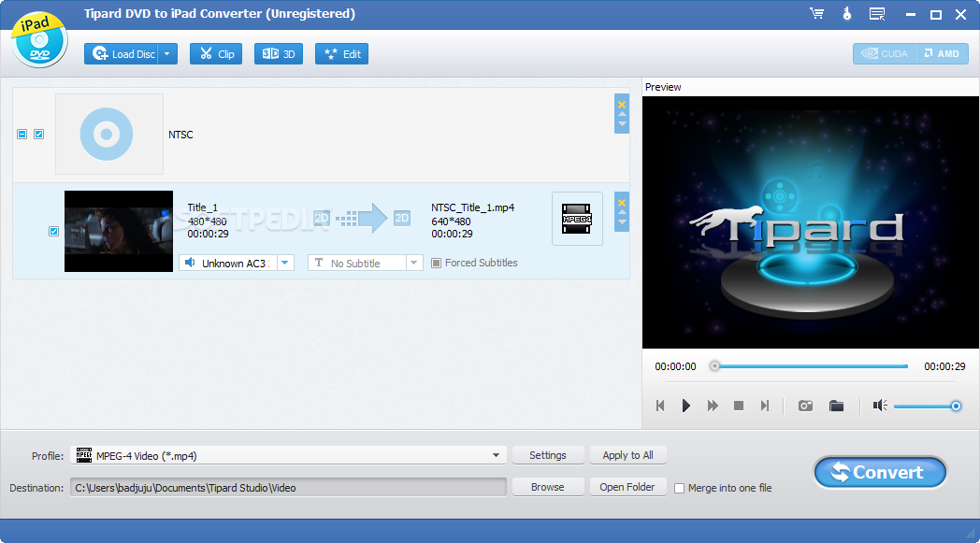Screen dimensions: 980x543
Task: Toggle AMD acceleration
Action: 943,53
